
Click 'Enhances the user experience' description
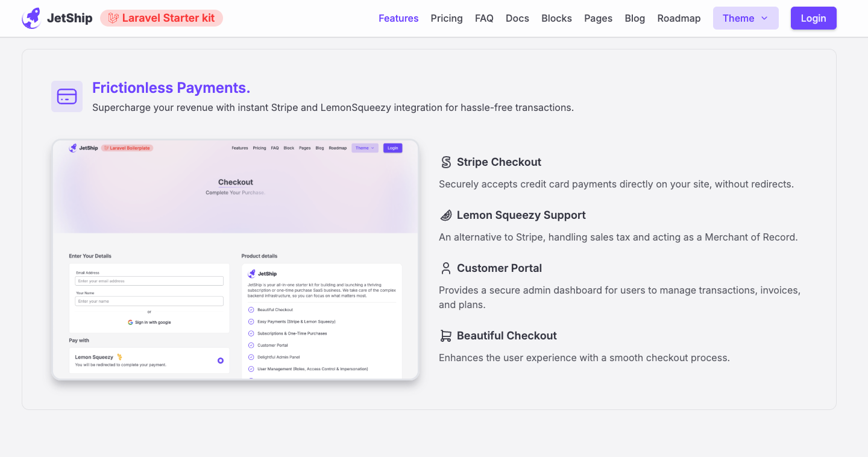click(584, 358)
